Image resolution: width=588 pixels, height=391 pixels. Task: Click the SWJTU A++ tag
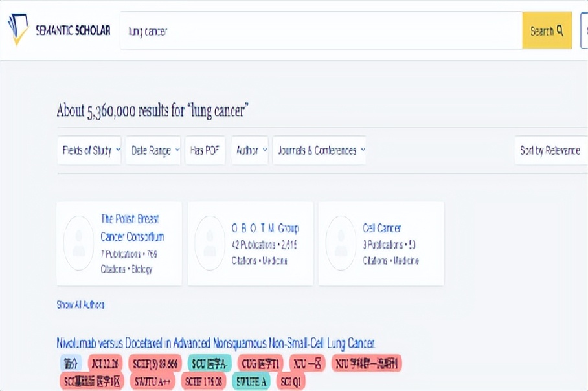click(153, 381)
